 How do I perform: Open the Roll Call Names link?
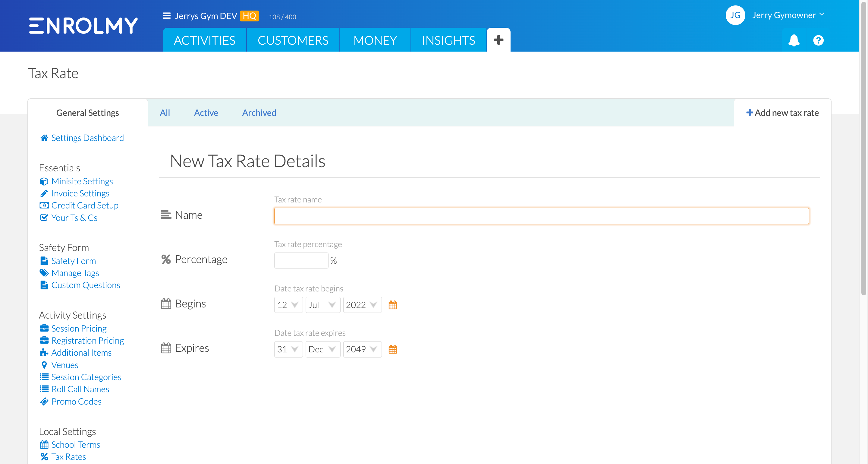point(80,389)
